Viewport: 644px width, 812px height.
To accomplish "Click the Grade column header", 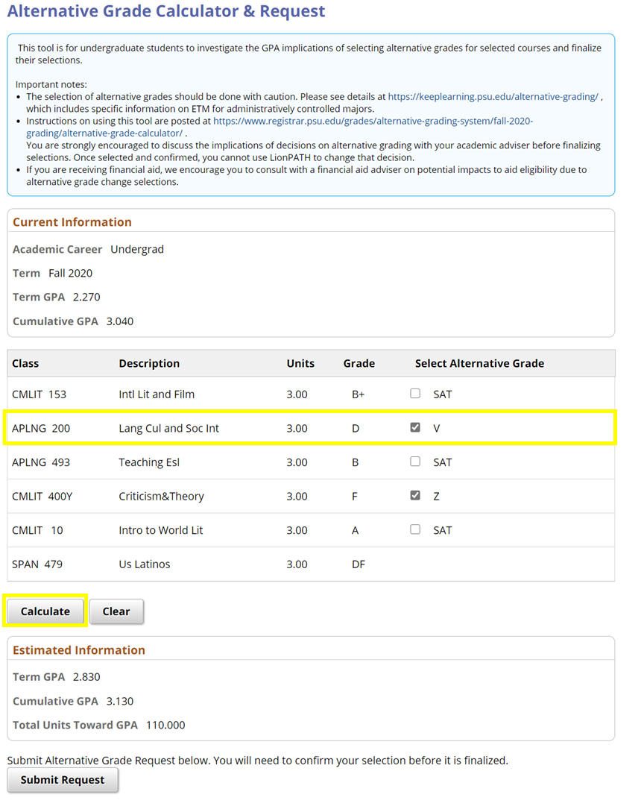I will pos(359,364).
